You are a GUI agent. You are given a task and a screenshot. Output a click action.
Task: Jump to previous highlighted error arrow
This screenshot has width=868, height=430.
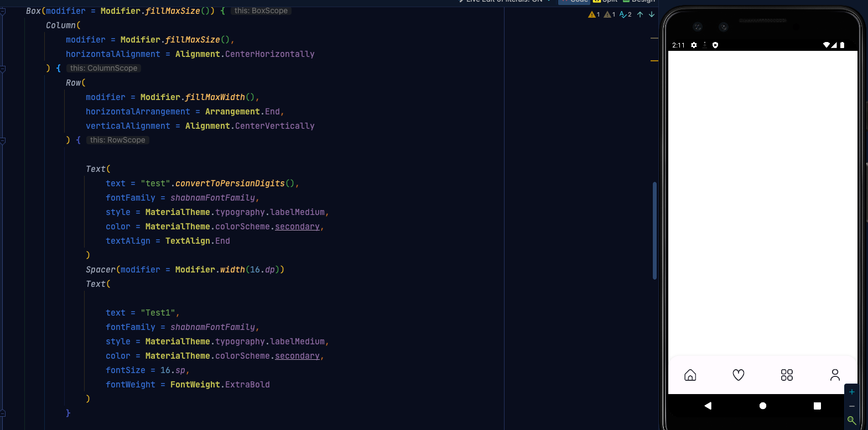coord(640,14)
